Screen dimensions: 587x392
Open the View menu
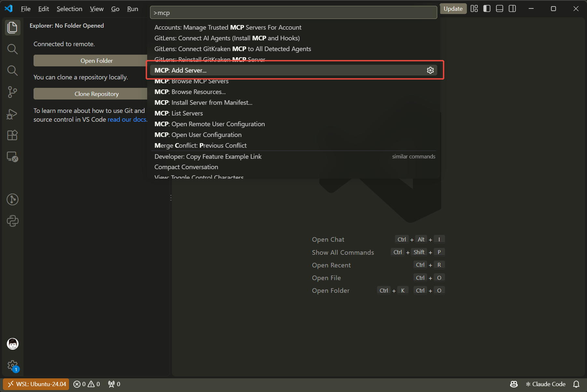[97, 9]
